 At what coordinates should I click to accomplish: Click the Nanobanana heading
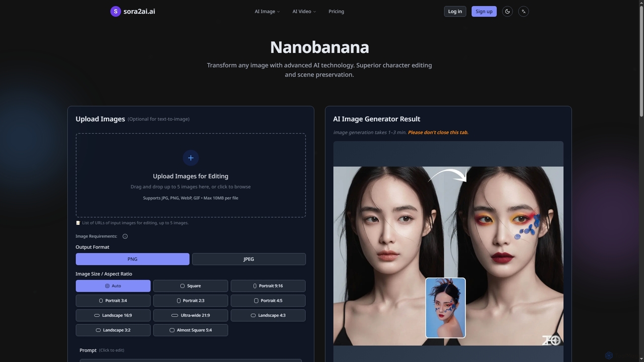(319, 47)
